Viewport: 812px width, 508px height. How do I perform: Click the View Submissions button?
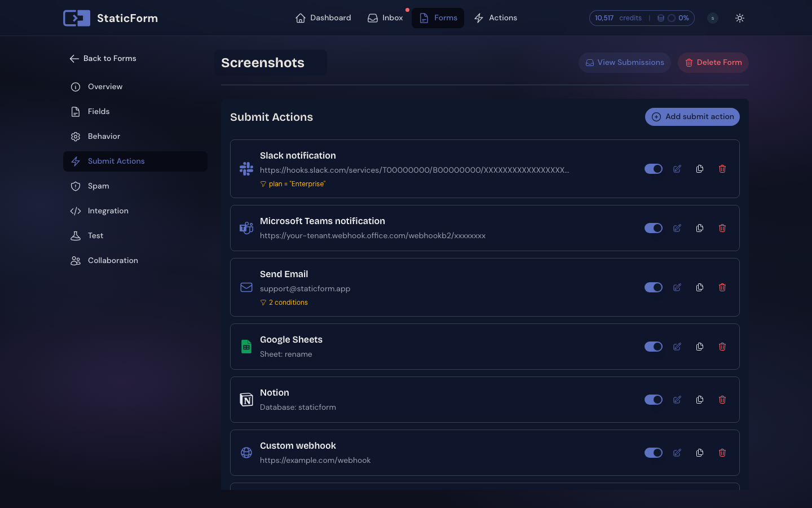[625, 63]
